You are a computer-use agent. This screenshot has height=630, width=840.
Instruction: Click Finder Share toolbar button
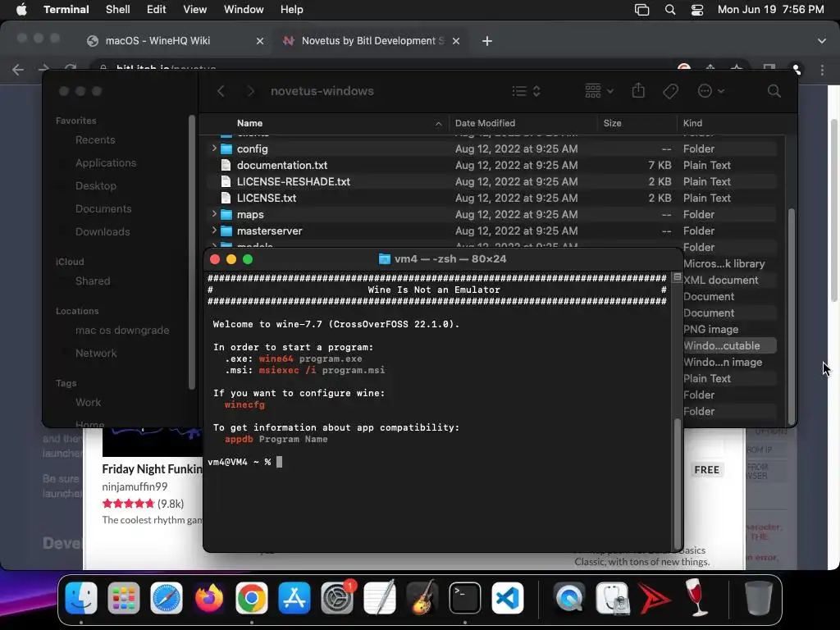click(x=638, y=90)
